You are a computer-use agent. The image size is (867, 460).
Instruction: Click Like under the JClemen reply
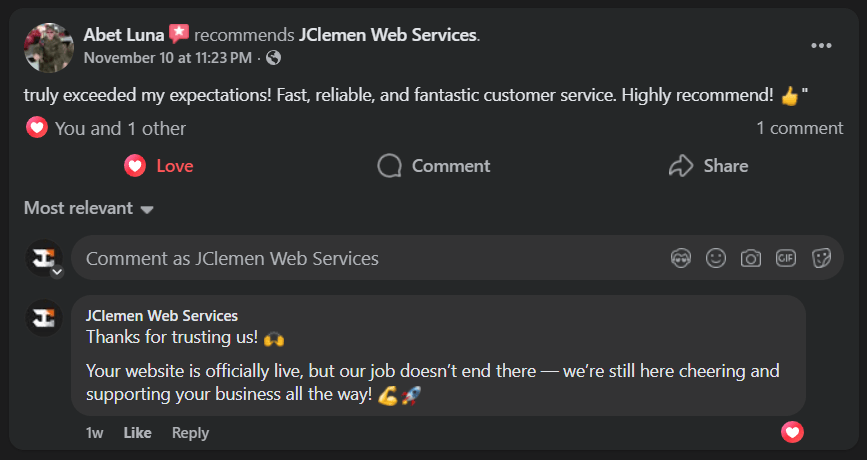[137, 433]
